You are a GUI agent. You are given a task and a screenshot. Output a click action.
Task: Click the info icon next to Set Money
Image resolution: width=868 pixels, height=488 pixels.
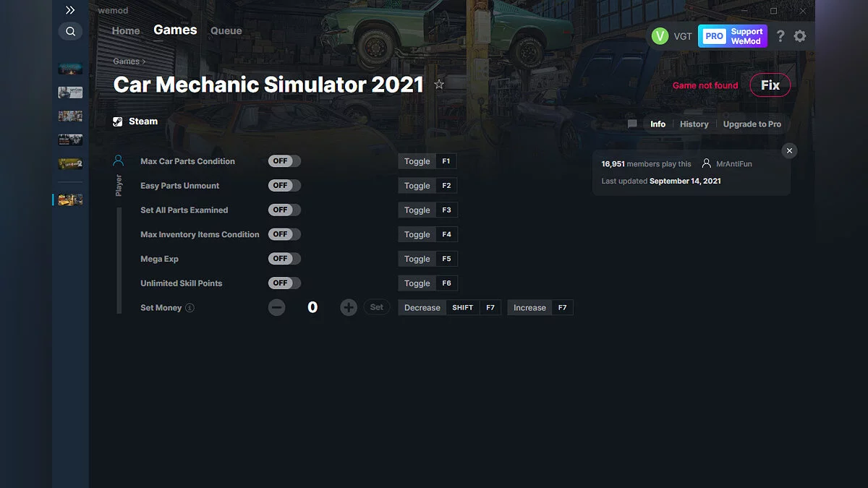(190, 307)
